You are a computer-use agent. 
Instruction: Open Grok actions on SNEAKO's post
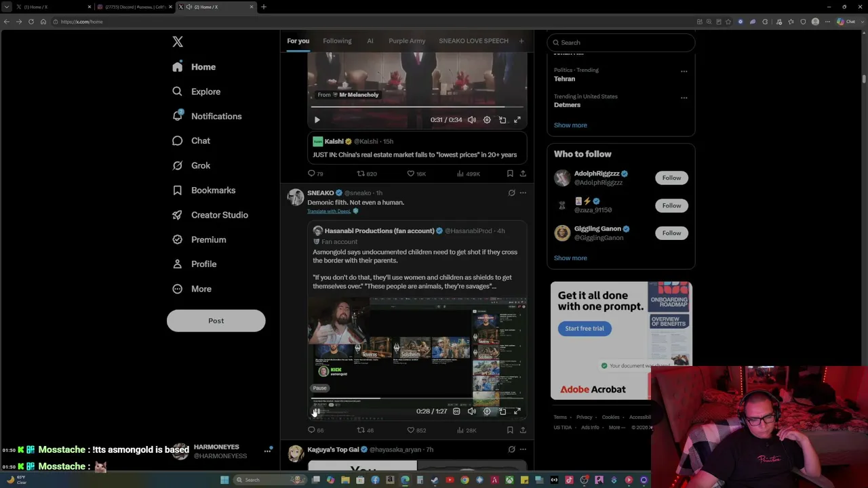tap(512, 193)
